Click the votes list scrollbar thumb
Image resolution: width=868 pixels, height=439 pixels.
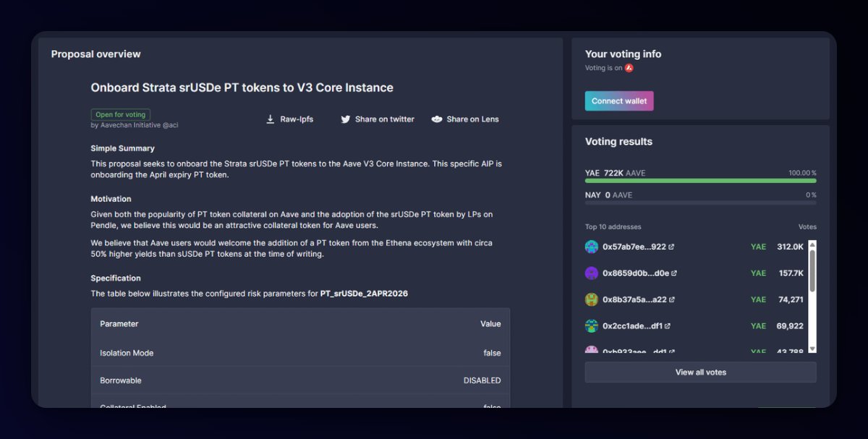pyautogui.click(x=812, y=270)
